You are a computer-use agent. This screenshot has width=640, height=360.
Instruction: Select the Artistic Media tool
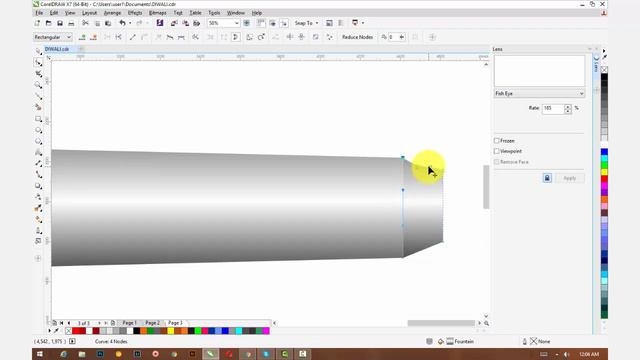[38, 107]
